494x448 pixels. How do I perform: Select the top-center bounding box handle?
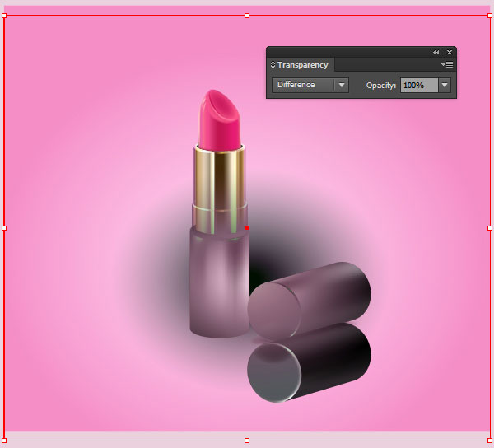(x=247, y=16)
